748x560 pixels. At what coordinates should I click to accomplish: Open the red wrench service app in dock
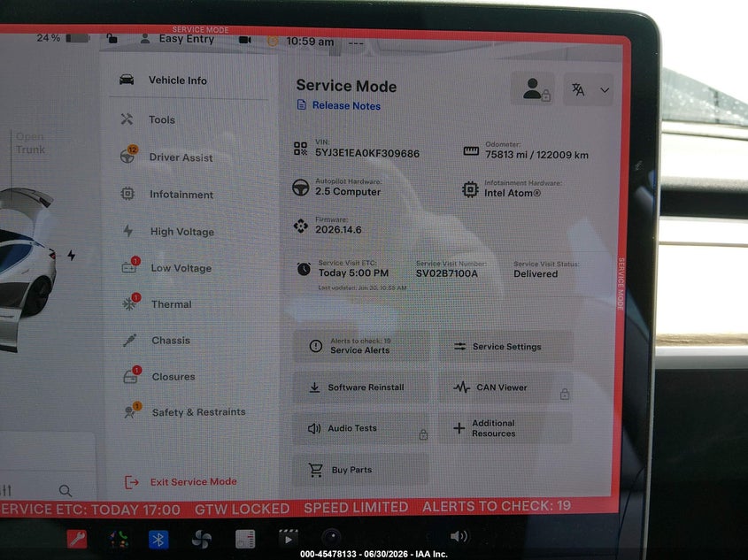click(77, 539)
